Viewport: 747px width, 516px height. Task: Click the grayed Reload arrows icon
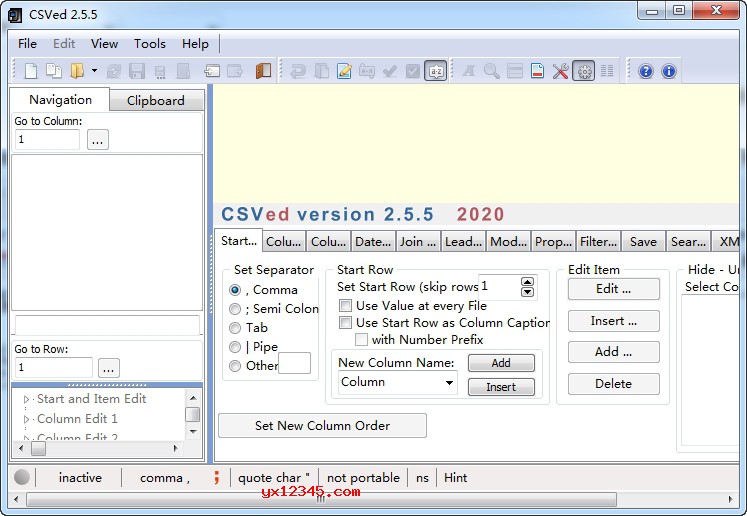point(114,71)
